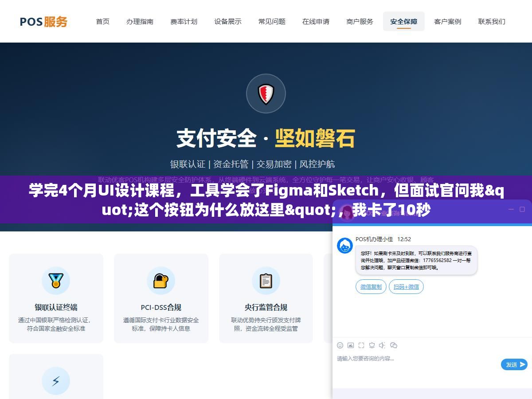Viewport: 532px width, 399px height.
Task: Open 常见问题 from the navigation bar
Action: click(x=272, y=21)
